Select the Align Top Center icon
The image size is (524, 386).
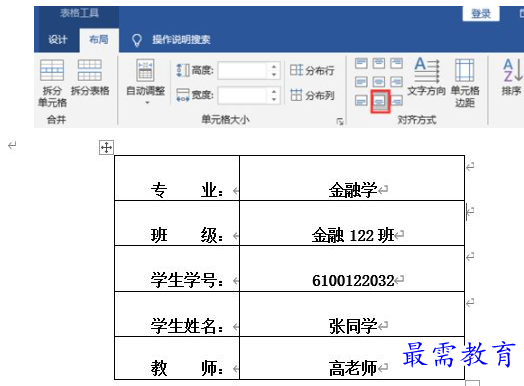tap(379, 63)
